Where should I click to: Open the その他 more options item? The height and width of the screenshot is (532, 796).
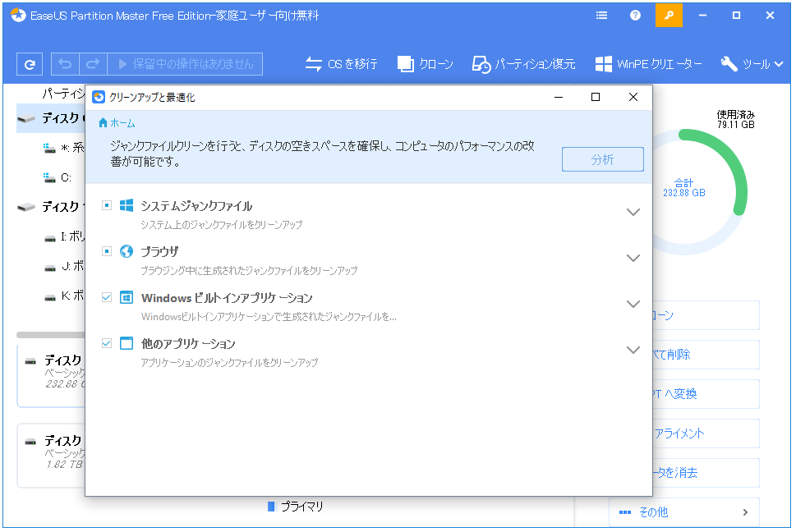click(x=683, y=512)
